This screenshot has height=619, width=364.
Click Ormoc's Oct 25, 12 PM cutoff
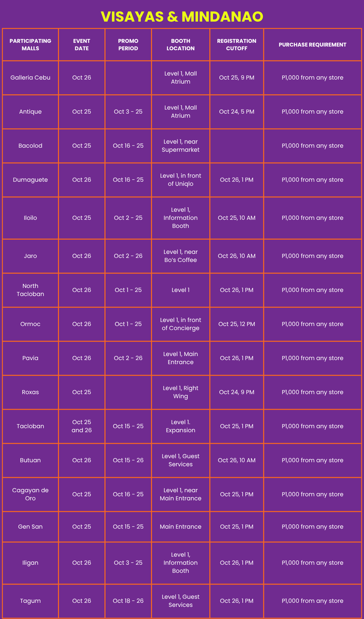[x=237, y=324]
